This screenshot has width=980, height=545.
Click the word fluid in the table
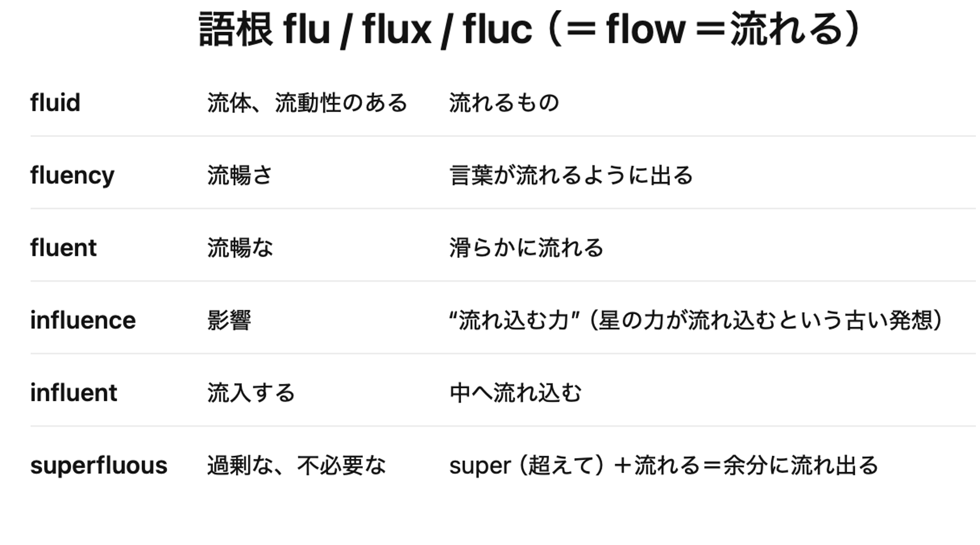pyautogui.click(x=55, y=102)
